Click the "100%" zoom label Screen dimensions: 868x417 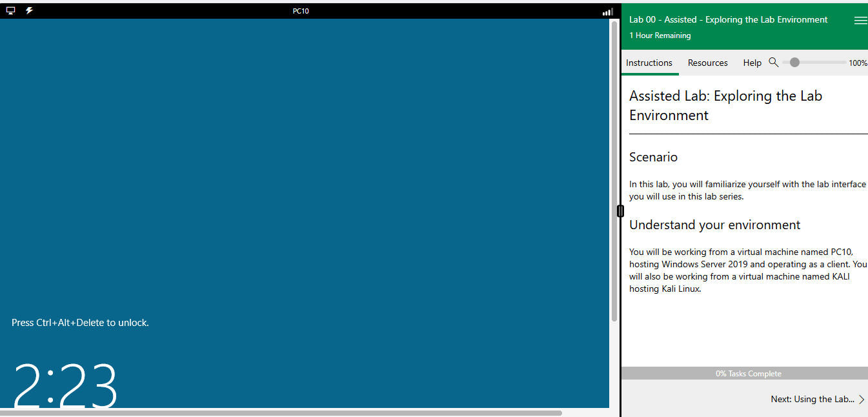tap(858, 63)
